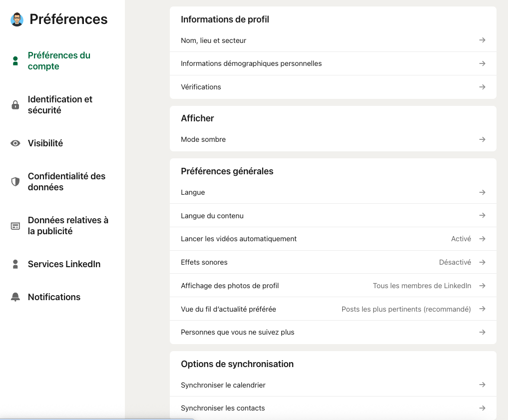Open Lancer les vidéos automatiquement setting

239,239
